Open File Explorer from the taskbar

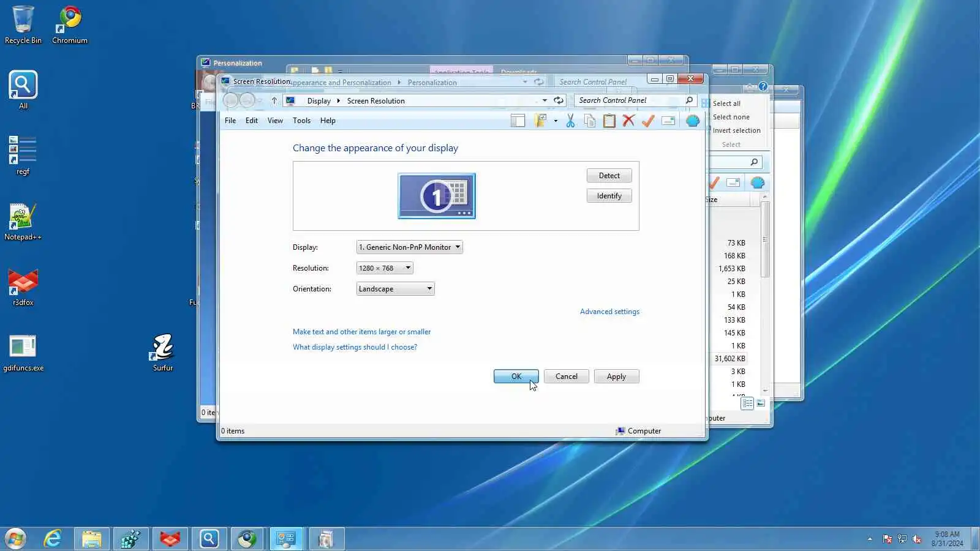(x=92, y=539)
